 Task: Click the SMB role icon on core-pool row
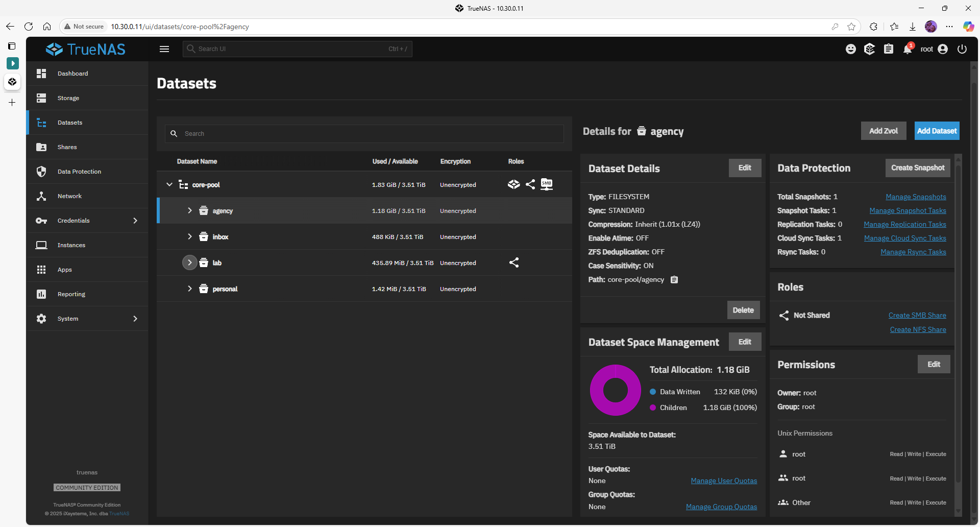tap(547, 184)
